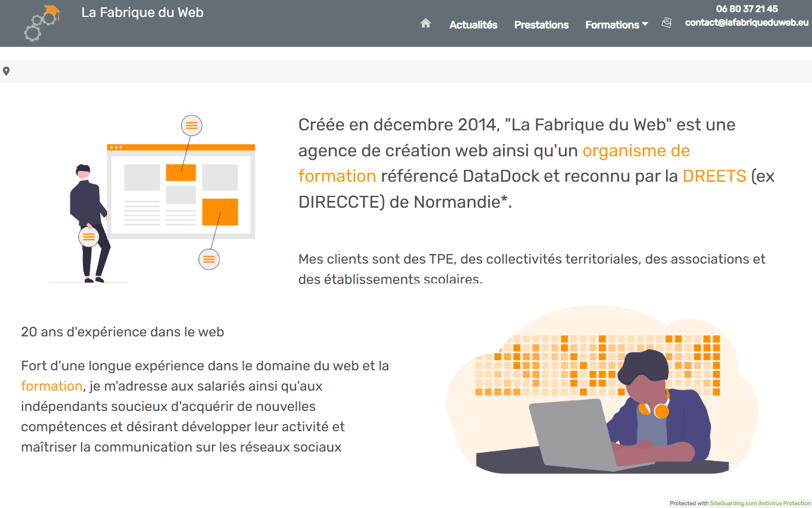
Task: Open the Prestations menu item
Action: coord(541,25)
